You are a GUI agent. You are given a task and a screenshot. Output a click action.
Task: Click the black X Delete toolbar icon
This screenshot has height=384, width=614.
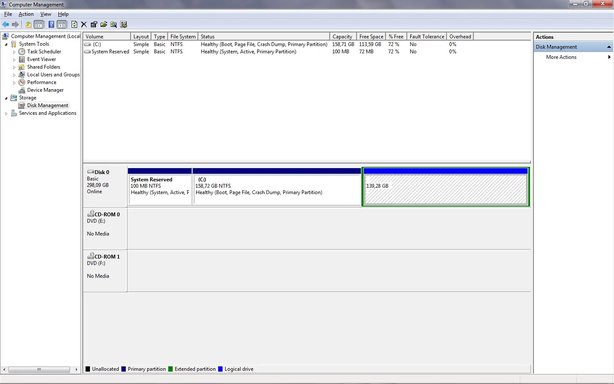click(84, 24)
